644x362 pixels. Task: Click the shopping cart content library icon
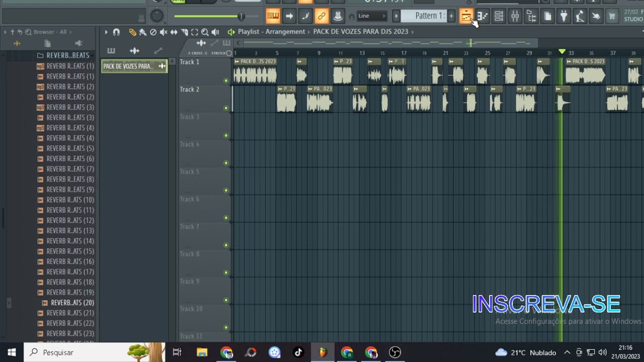612,16
